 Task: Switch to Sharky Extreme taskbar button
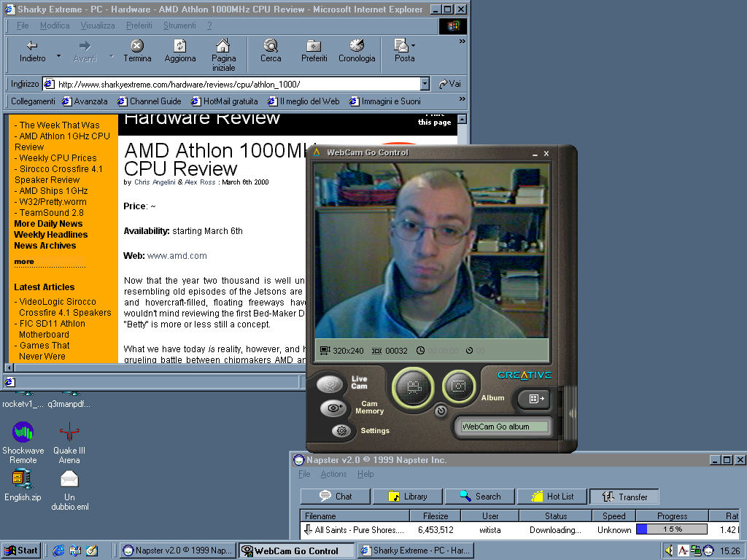[x=417, y=551]
